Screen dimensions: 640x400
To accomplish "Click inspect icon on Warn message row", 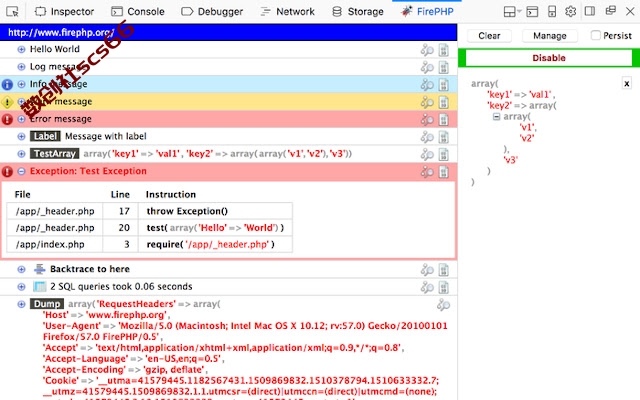I will click(427, 102).
